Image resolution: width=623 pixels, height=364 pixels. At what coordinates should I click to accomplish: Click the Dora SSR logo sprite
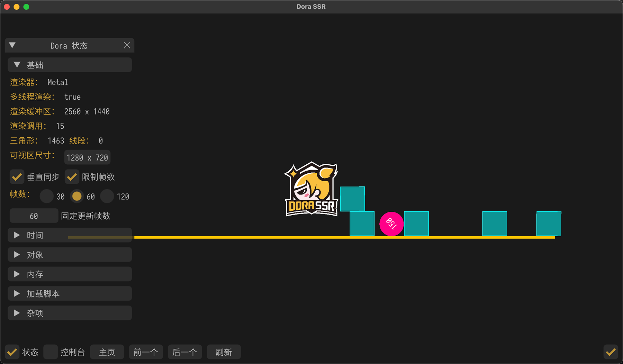(311, 190)
